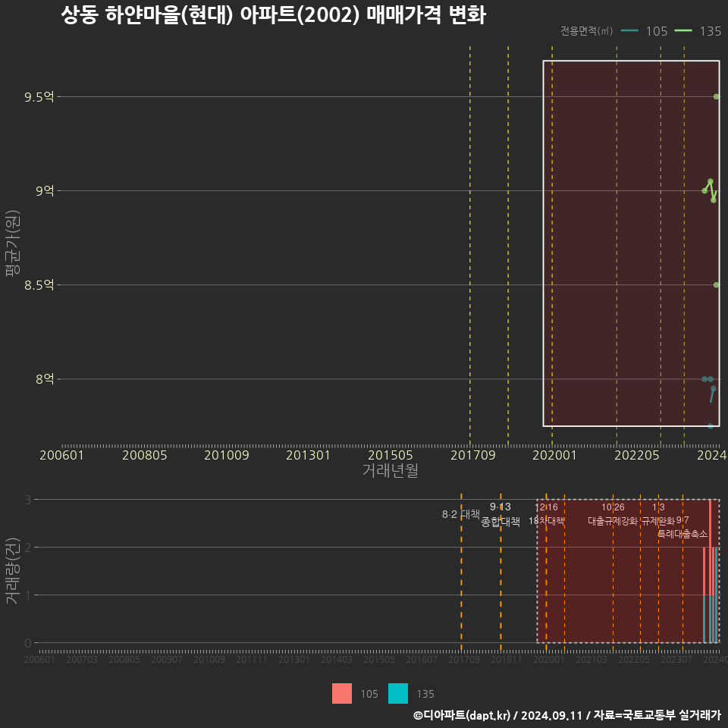The height and width of the screenshot is (728, 728).
Task: Click the 12·16 18차대책 policy annotation
Action: coord(547,514)
